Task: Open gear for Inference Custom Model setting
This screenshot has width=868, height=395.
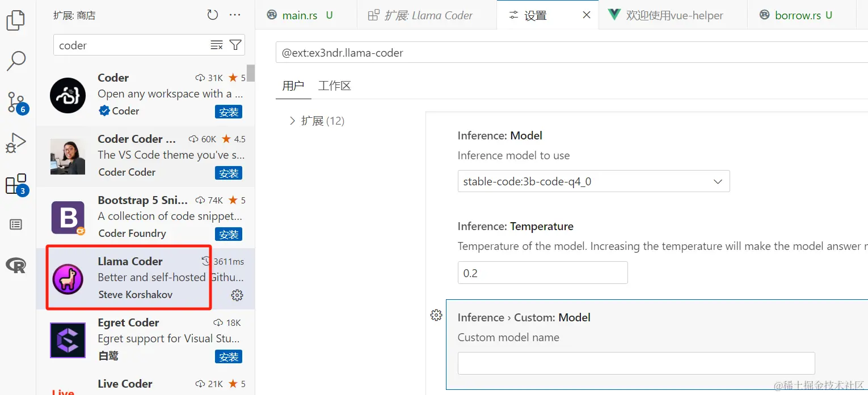Action: 436,316
